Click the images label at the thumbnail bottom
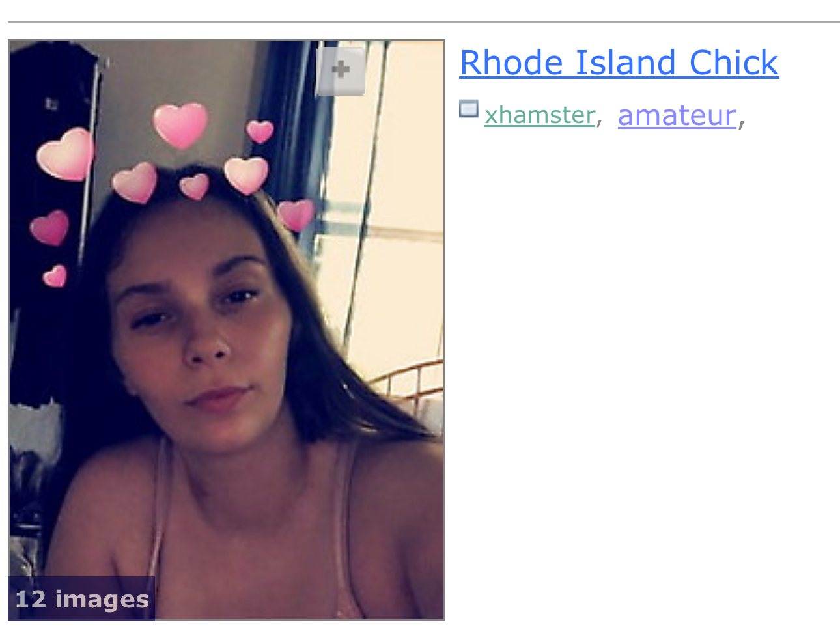This screenshot has width=840, height=642. (x=102, y=599)
